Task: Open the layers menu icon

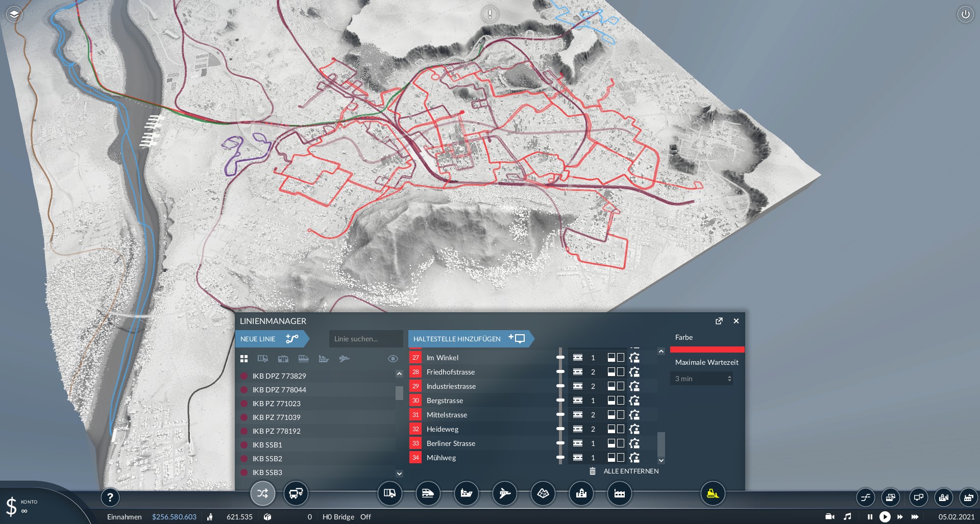Action: 14,14
